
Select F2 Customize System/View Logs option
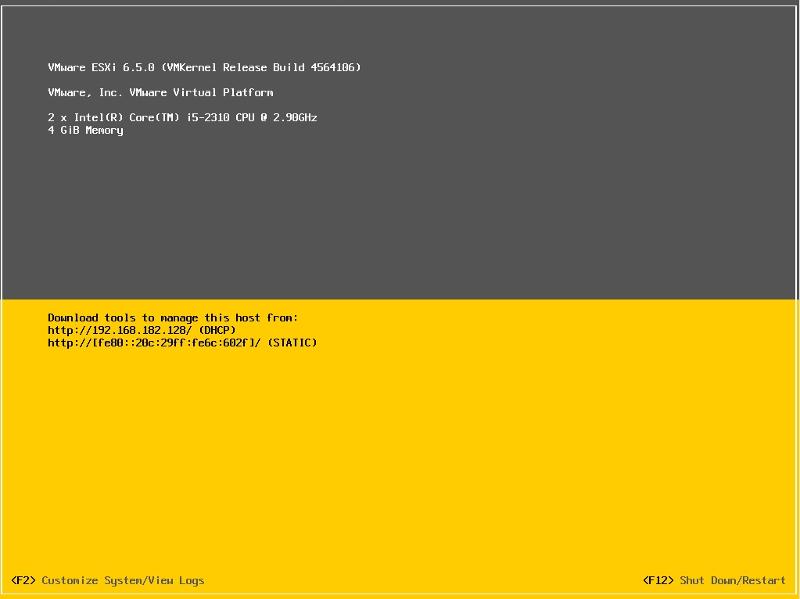[108, 580]
